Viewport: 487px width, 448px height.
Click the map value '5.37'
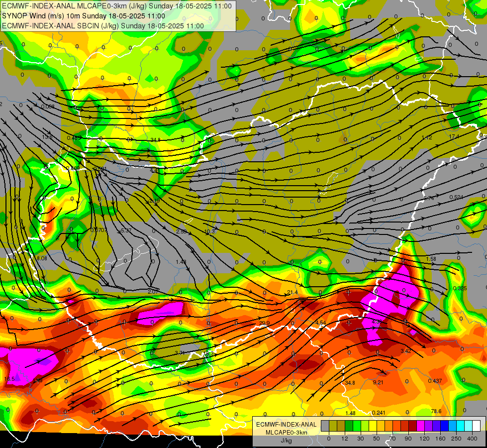[x=126, y=230]
